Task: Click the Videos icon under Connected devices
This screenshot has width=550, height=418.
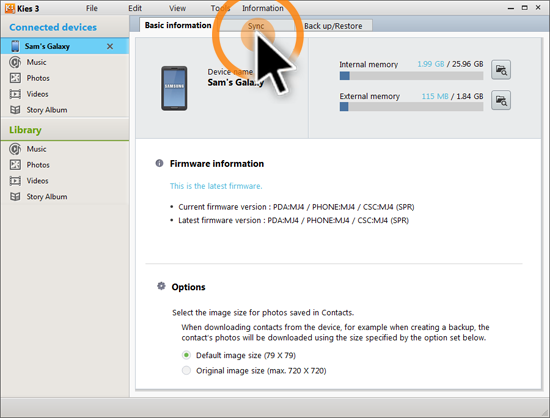Action: [x=15, y=94]
